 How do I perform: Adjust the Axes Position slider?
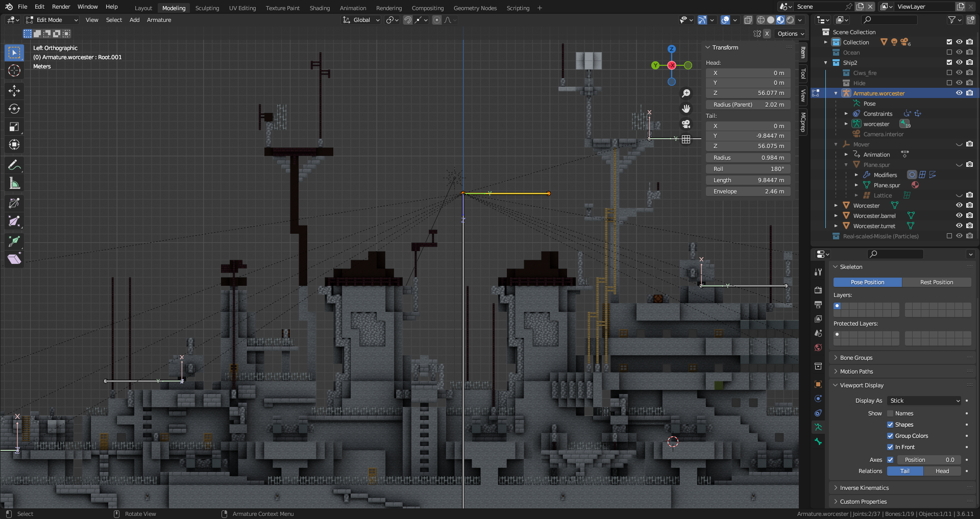point(929,460)
